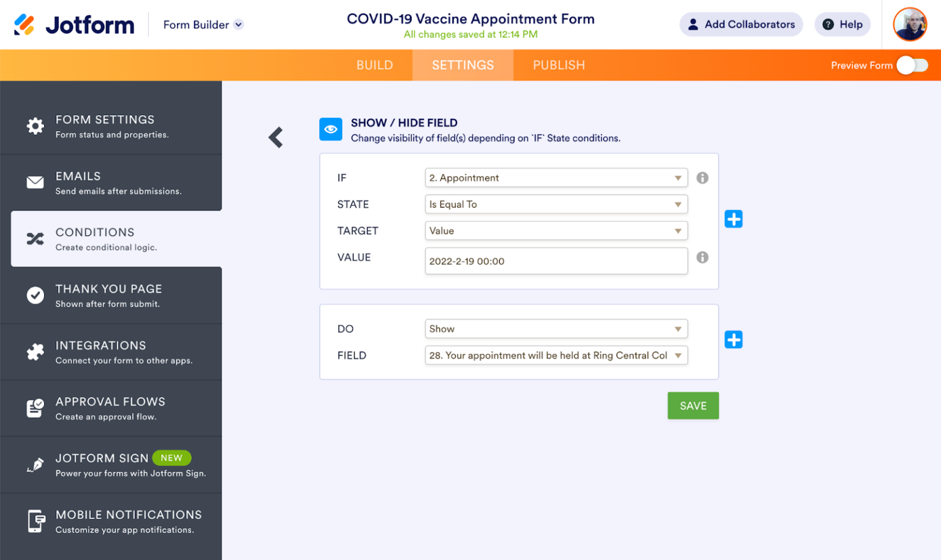
Task: Click the Thank You Page checkmark icon
Action: (x=35, y=295)
